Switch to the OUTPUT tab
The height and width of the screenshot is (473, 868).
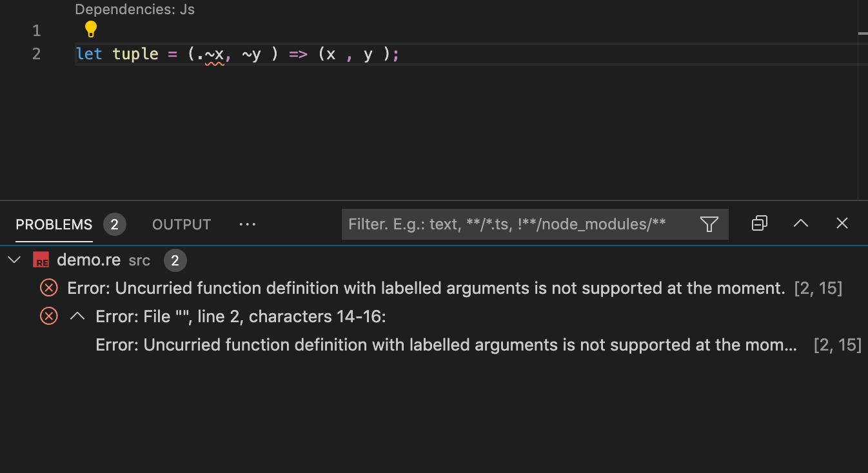point(181,224)
